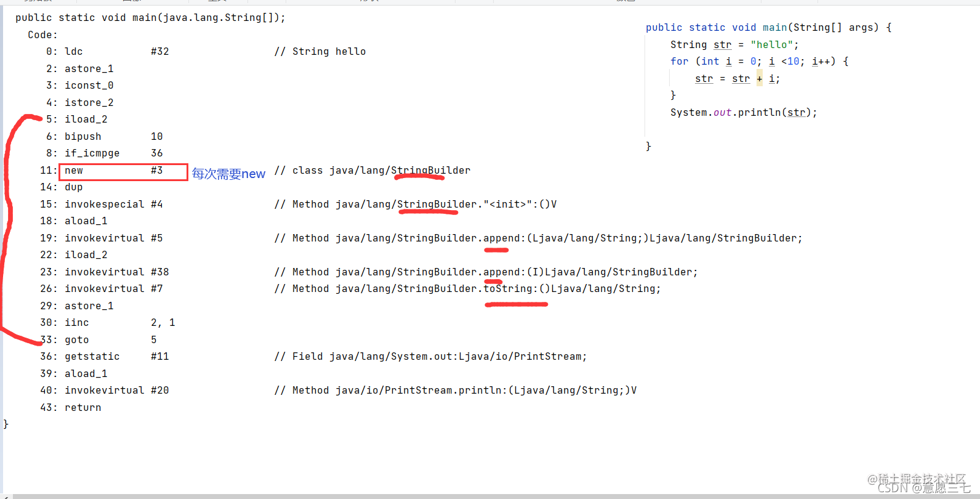Click the instruction "40: invokevirtual #20"

coord(105,391)
